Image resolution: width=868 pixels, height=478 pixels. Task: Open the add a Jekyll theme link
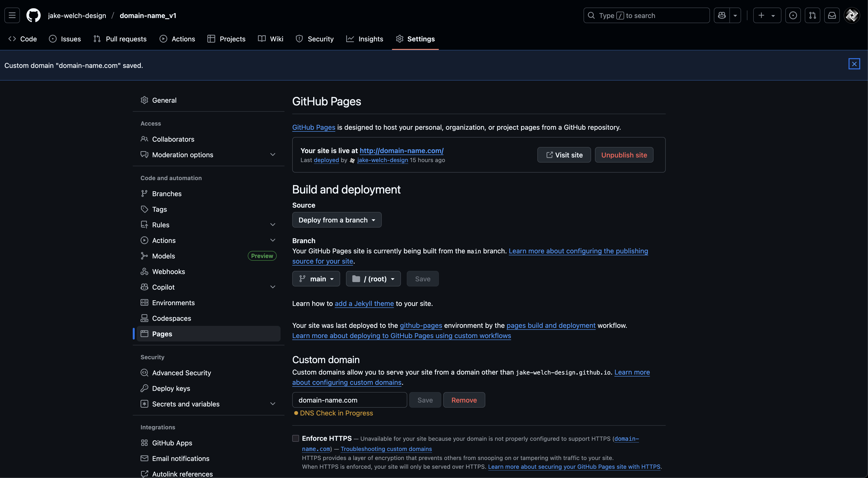pyautogui.click(x=364, y=303)
